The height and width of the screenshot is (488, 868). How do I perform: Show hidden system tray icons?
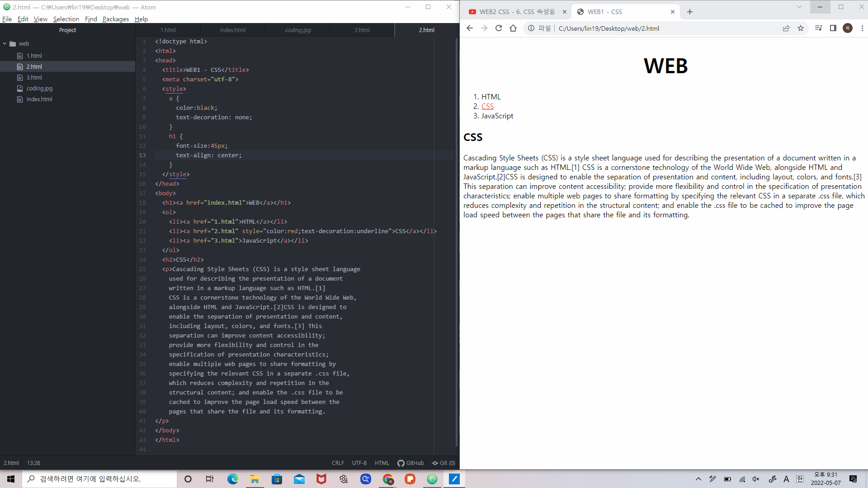click(698, 479)
